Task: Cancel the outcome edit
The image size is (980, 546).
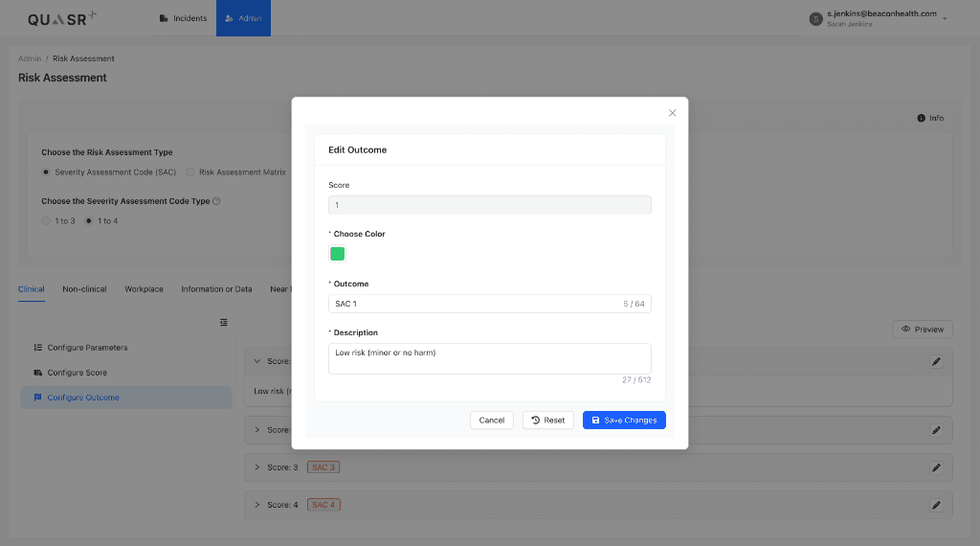Action: 491,421
